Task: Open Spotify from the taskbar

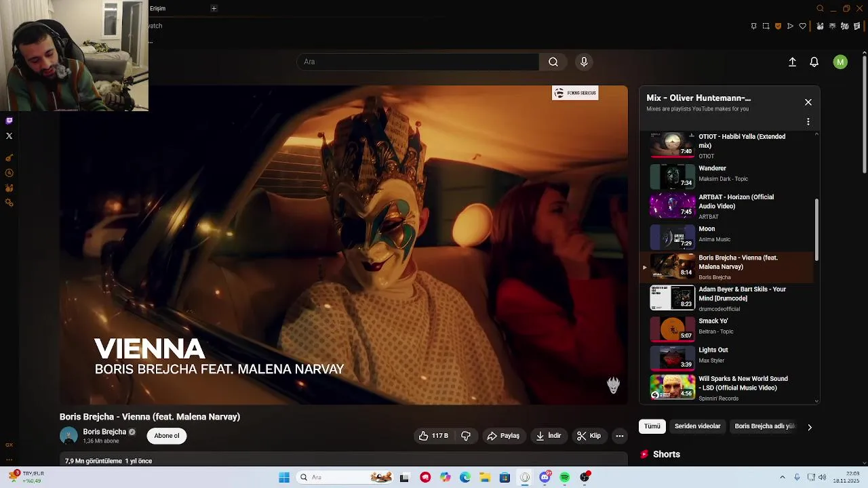Action: [x=565, y=478]
